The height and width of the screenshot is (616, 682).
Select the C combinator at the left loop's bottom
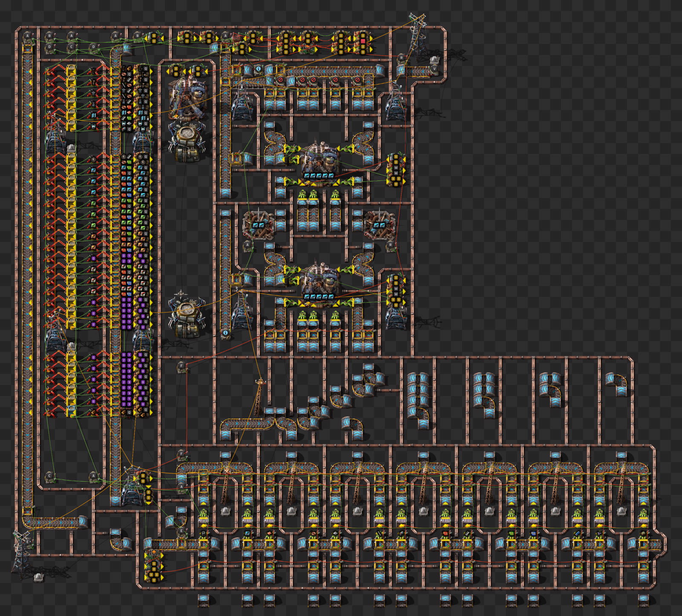(x=49, y=476)
